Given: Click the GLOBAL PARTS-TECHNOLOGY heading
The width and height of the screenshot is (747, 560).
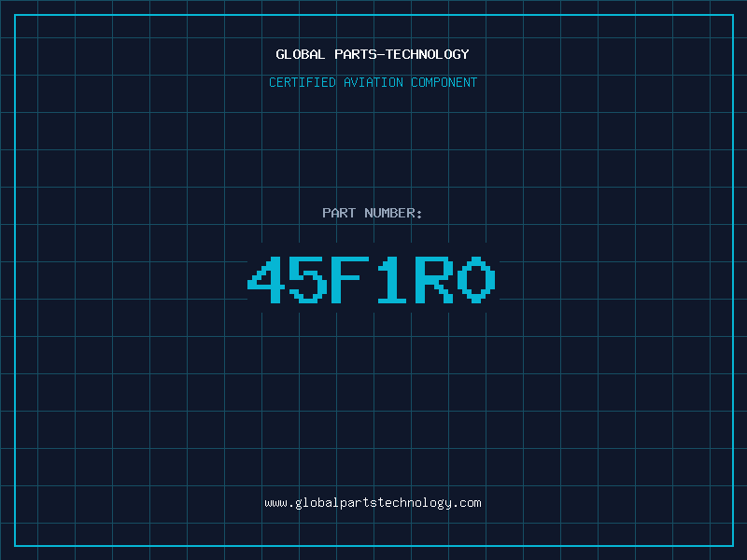Looking at the screenshot, I should (373, 55).
